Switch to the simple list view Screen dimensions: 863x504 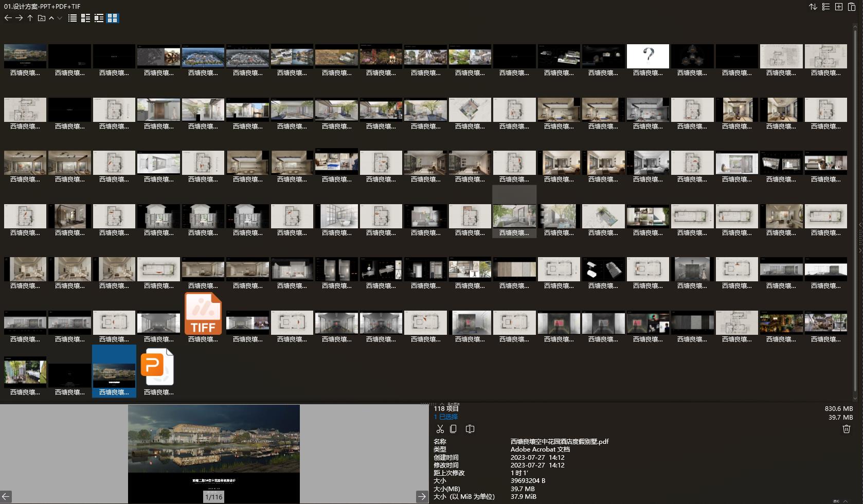73,18
